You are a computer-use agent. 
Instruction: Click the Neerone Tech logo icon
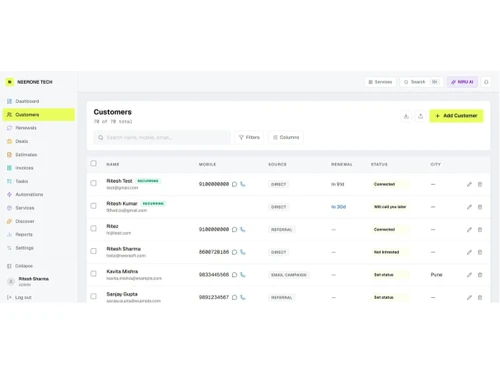10,82
